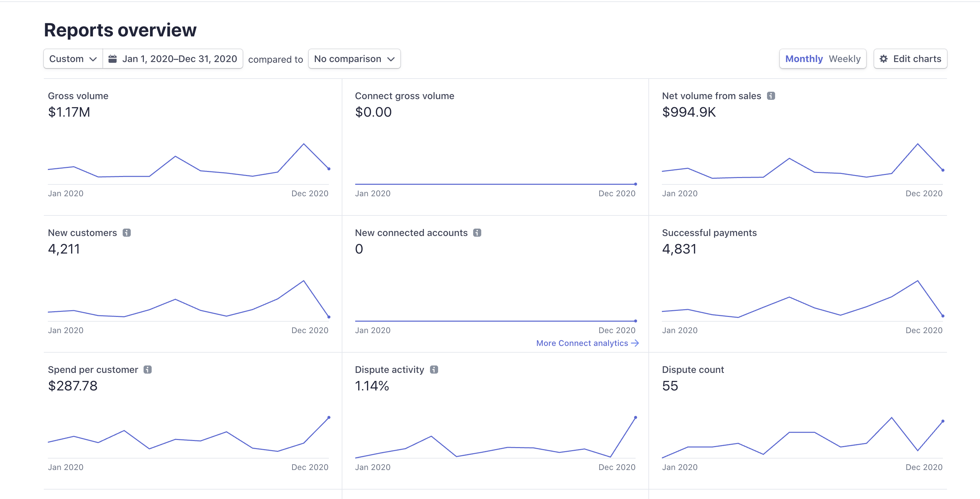Click the Gross volume chart title
980x499 pixels.
pos(78,96)
